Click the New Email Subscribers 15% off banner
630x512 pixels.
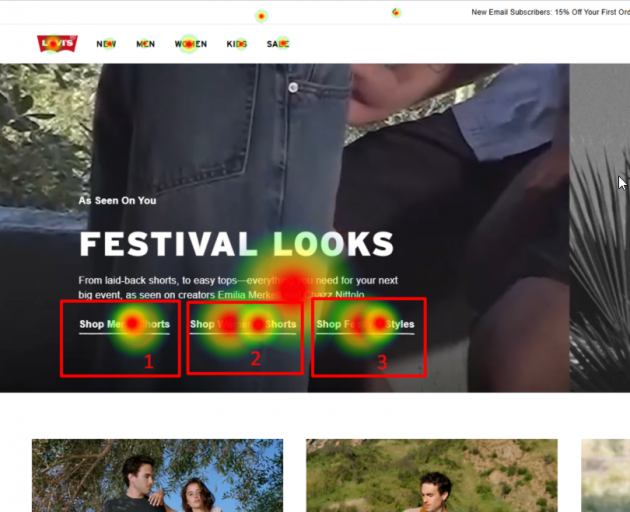click(x=550, y=12)
